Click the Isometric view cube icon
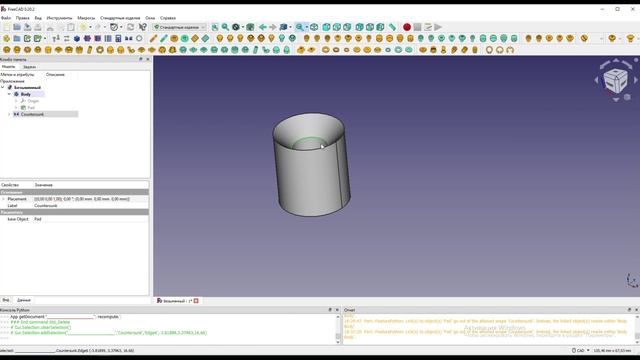Screen dimensions: 640x360 point(314,27)
